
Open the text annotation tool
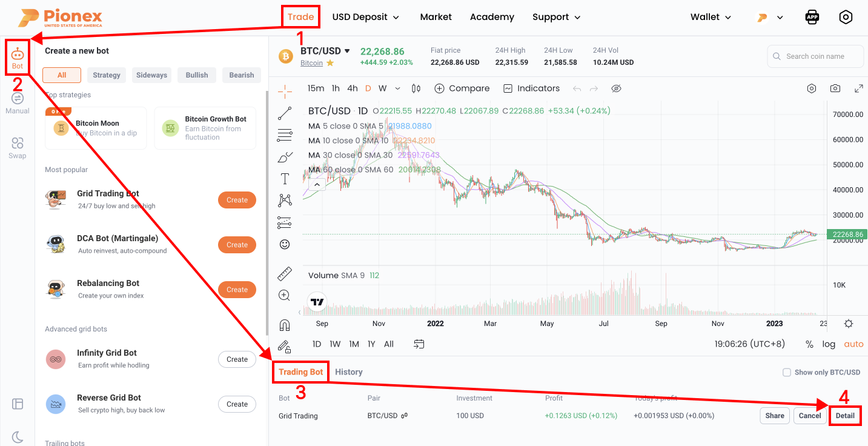click(285, 179)
